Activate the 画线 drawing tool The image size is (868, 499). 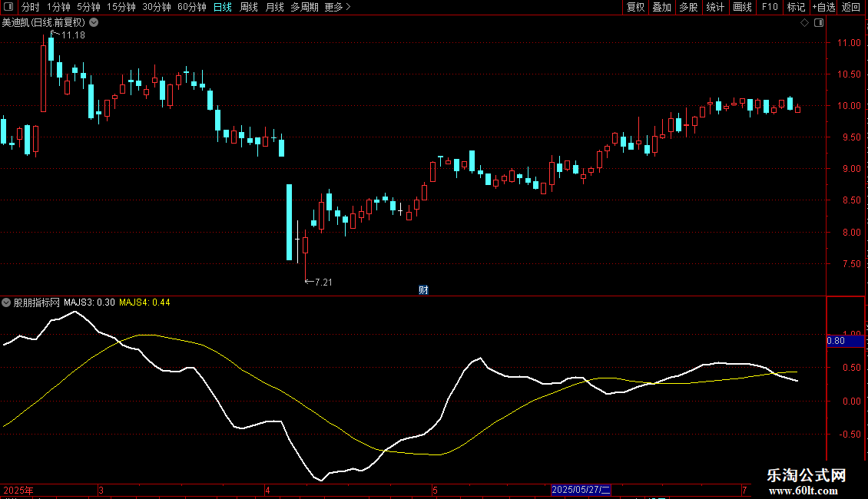coord(742,7)
